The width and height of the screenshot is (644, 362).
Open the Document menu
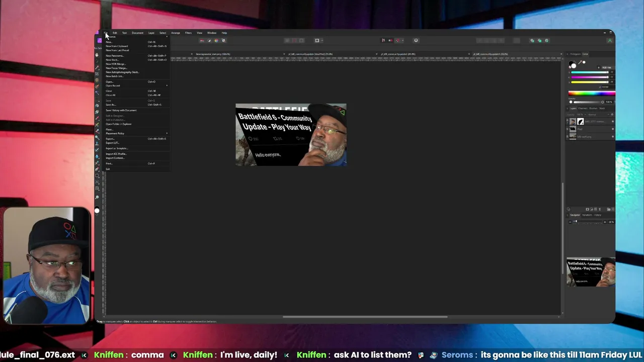tap(137, 33)
